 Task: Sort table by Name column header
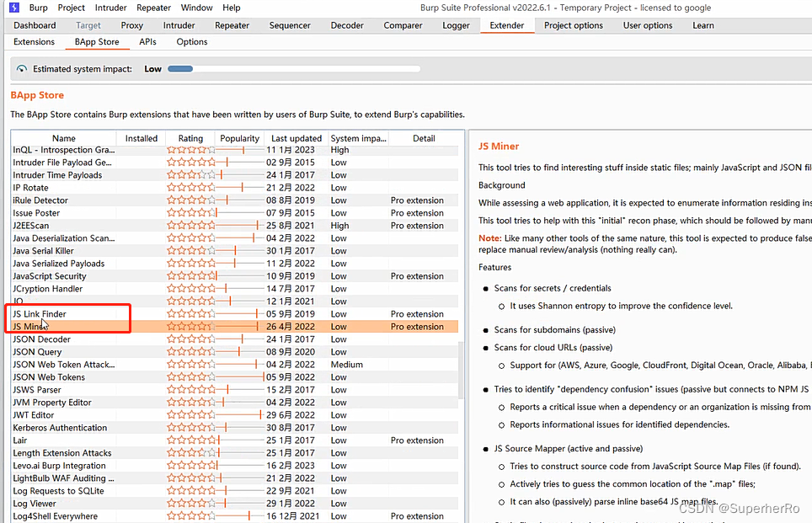click(64, 138)
